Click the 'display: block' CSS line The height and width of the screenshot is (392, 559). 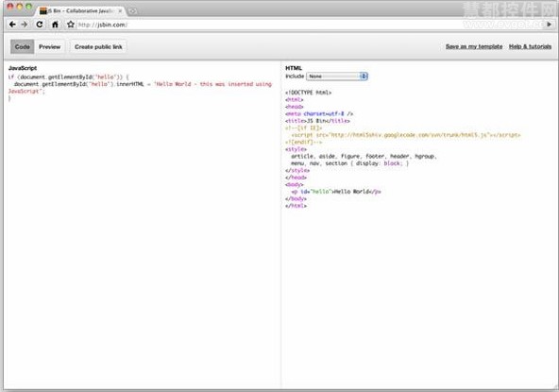(x=349, y=163)
